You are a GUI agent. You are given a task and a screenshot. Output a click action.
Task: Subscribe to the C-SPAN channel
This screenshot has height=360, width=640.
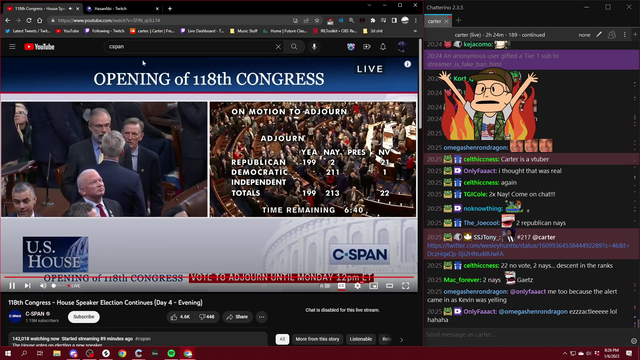(x=84, y=317)
